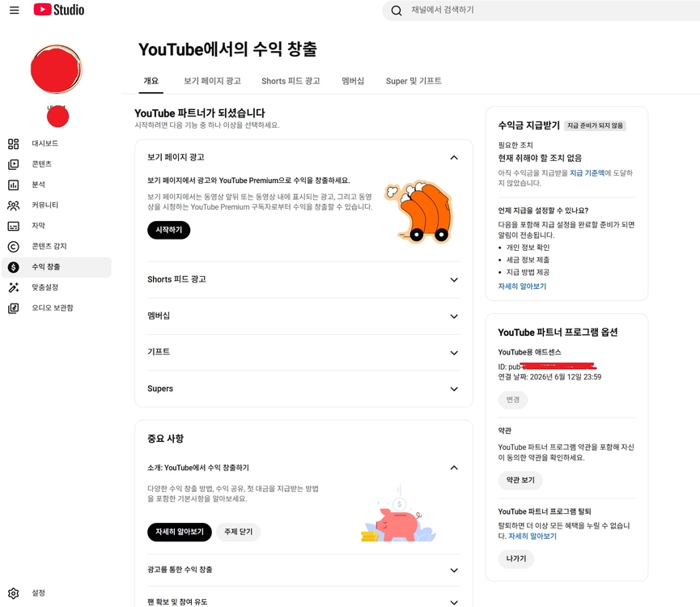Collapse the 보기 페이지 광고 section chevron
The height and width of the screenshot is (607, 700).
(454, 158)
